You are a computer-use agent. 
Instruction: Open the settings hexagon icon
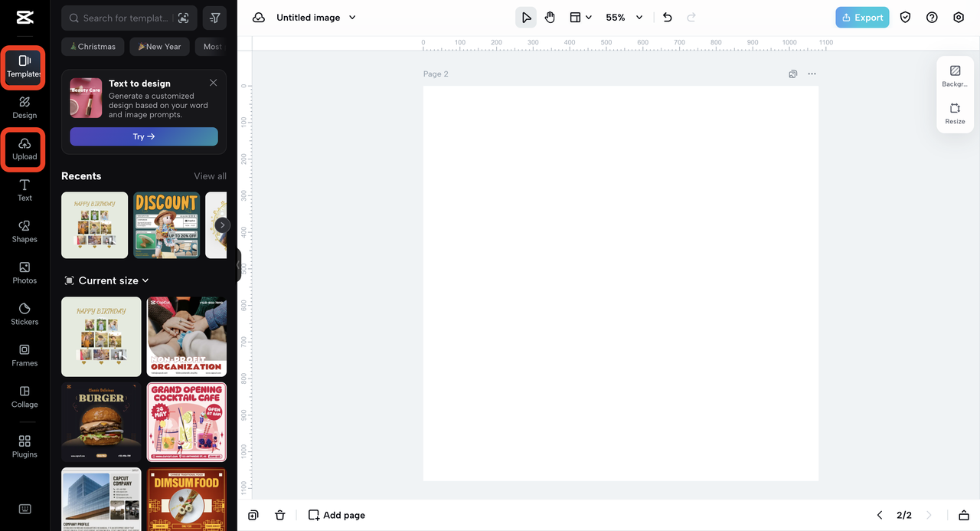click(959, 18)
